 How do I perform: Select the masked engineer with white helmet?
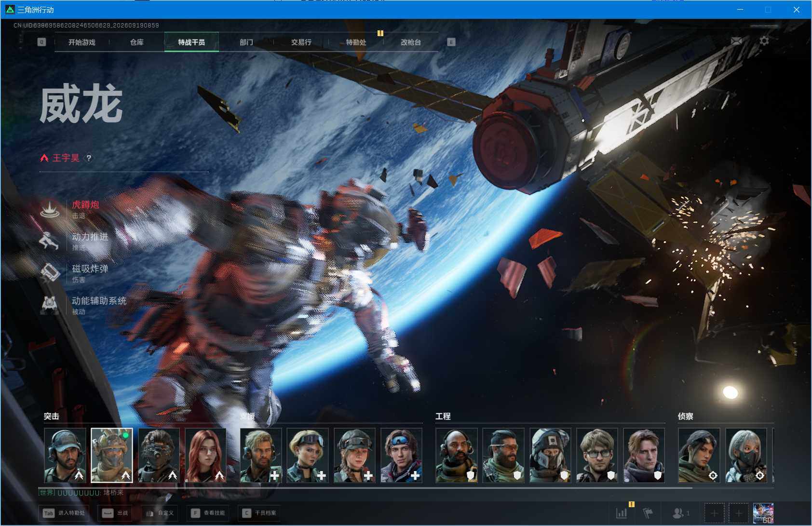[x=550, y=455]
